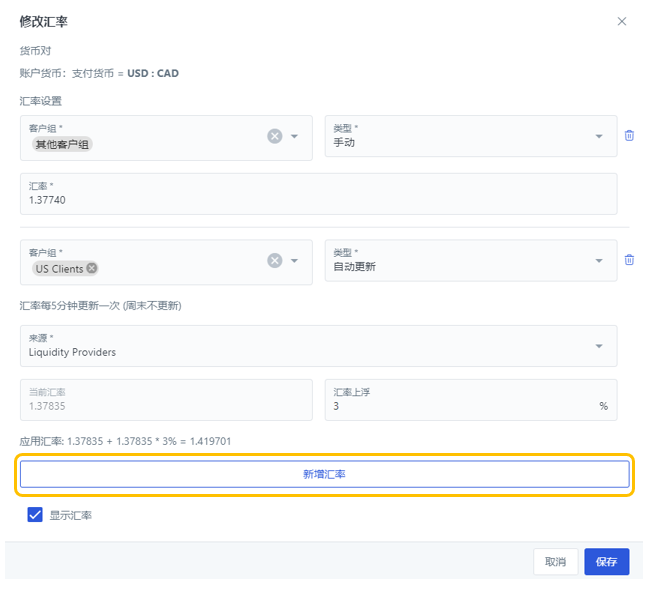Save changes with the 保存 button
Image resolution: width=663 pixels, height=598 pixels.
click(x=606, y=562)
